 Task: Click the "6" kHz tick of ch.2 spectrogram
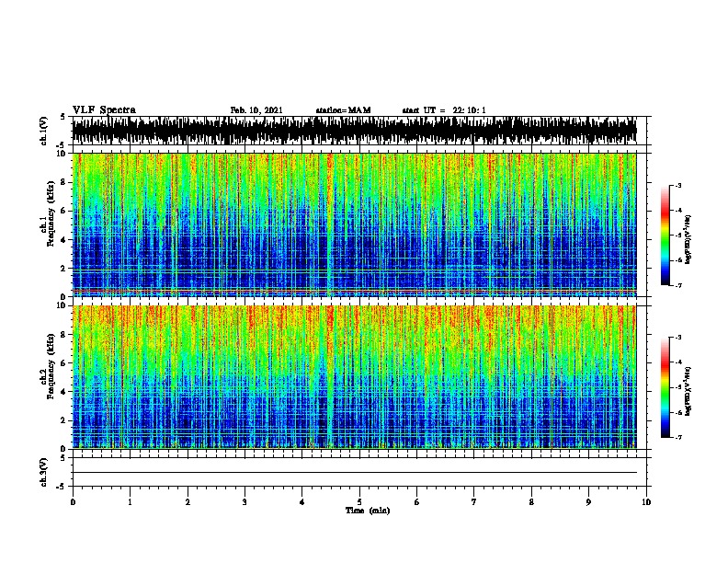click(64, 363)
